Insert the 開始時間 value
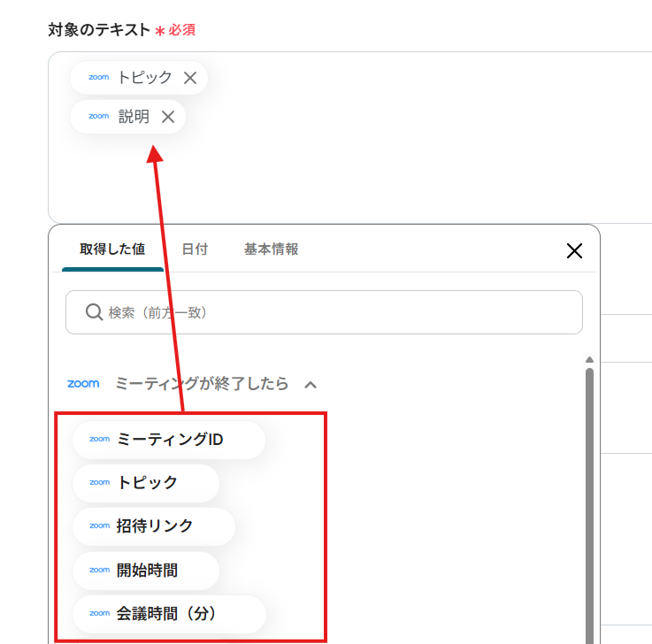652x644 pixels. pos(146,570)
